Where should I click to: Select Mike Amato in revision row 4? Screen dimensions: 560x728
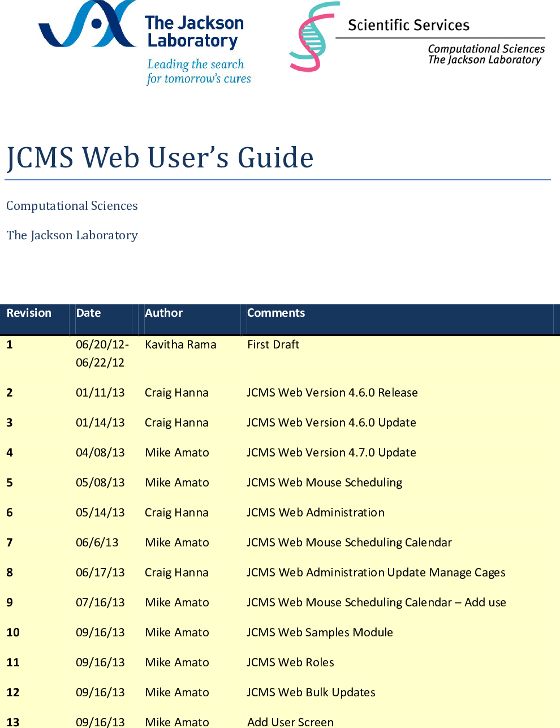point(176,453)
